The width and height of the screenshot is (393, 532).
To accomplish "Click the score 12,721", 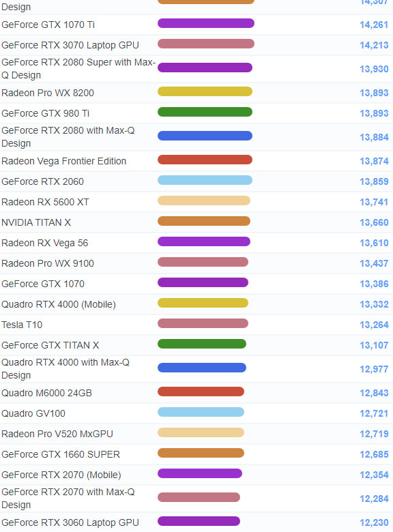I will (x=374, y=413).
